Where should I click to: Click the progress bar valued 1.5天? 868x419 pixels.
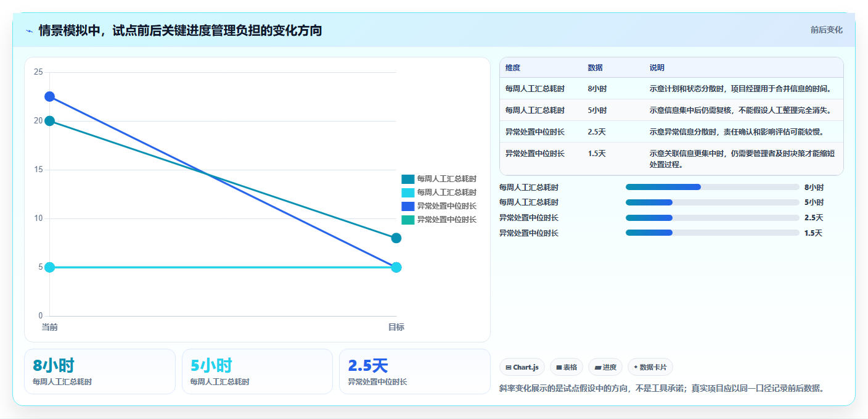(713, 233)
